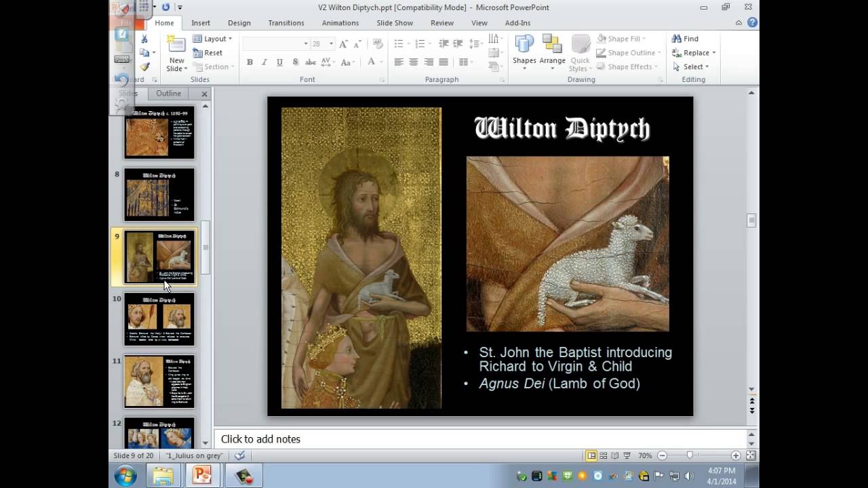Click Decrease List Level icon
This screenshot has height=488, width=868.
pyautogui.click(x=443, y=43)
